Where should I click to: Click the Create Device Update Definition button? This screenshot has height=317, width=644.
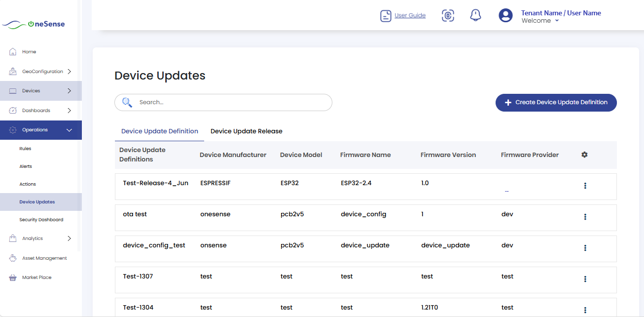click(x=556, y=102)
